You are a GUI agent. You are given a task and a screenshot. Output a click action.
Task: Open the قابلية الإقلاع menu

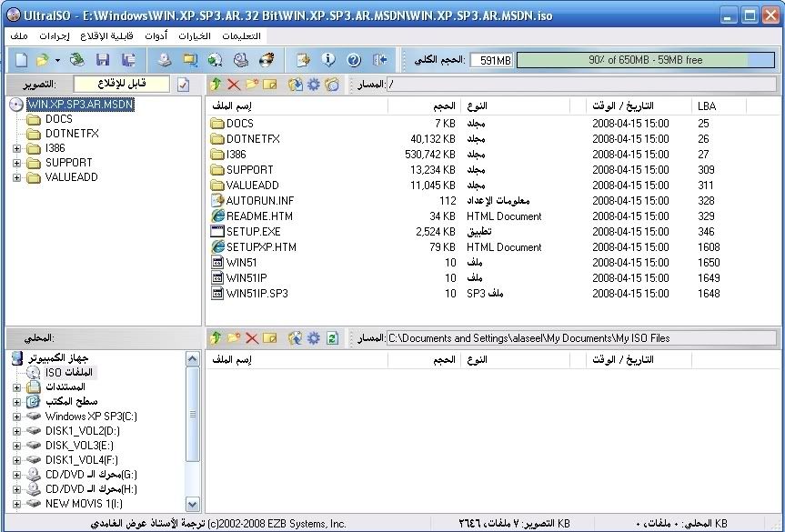106,36
